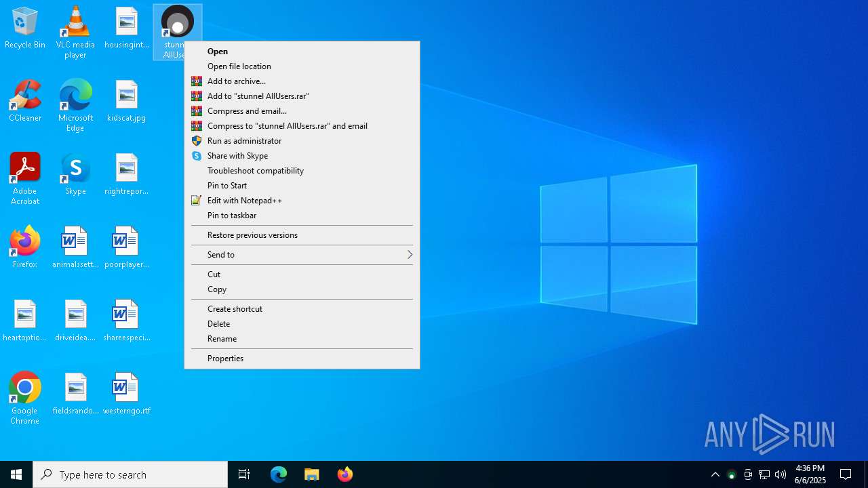Select the Adobe Acrobat desktop shortcut
This screenshot has height=488, width=868.
tap(25, 178)
